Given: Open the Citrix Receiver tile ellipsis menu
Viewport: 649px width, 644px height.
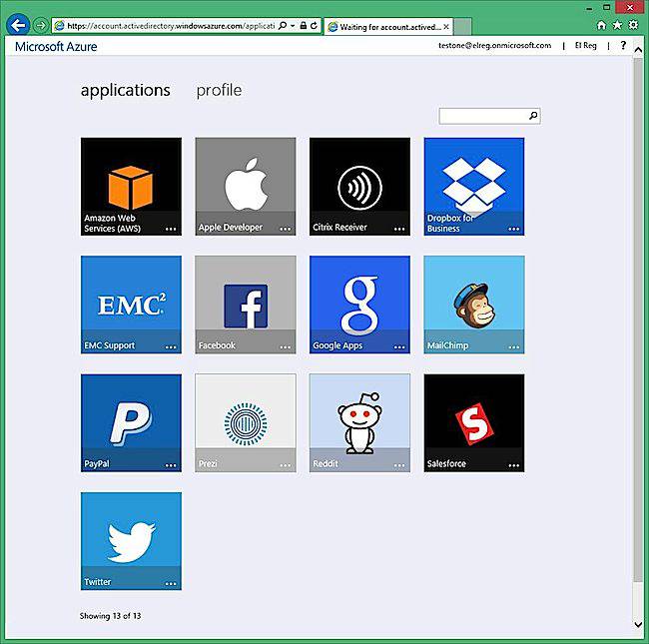Looking at the screenshot, I should click(399, 229).
